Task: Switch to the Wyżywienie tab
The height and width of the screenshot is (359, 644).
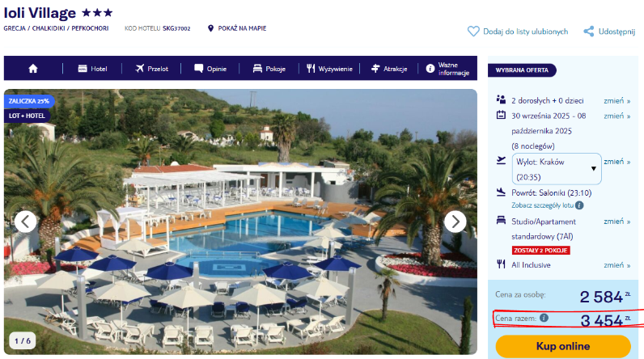Action: pos(329,69)
